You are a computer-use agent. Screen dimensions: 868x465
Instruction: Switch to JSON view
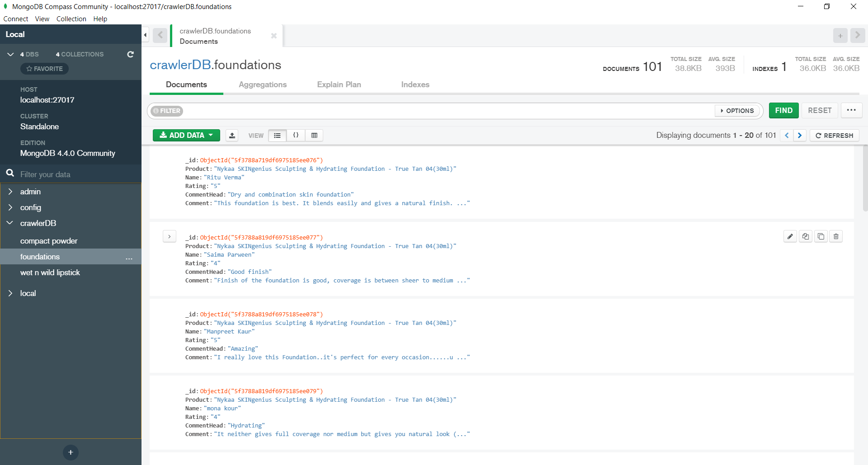click(296, 135)
